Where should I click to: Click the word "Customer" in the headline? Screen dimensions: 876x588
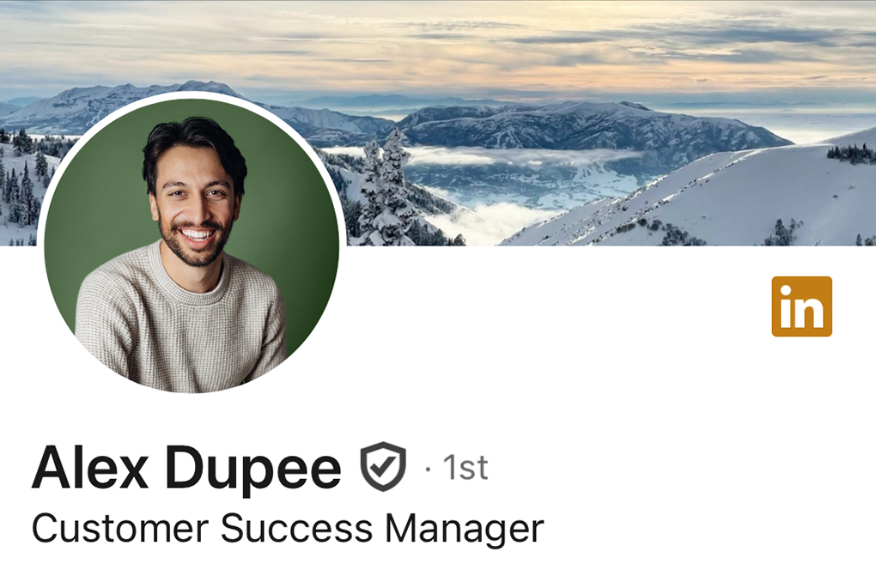pos(120,528)
